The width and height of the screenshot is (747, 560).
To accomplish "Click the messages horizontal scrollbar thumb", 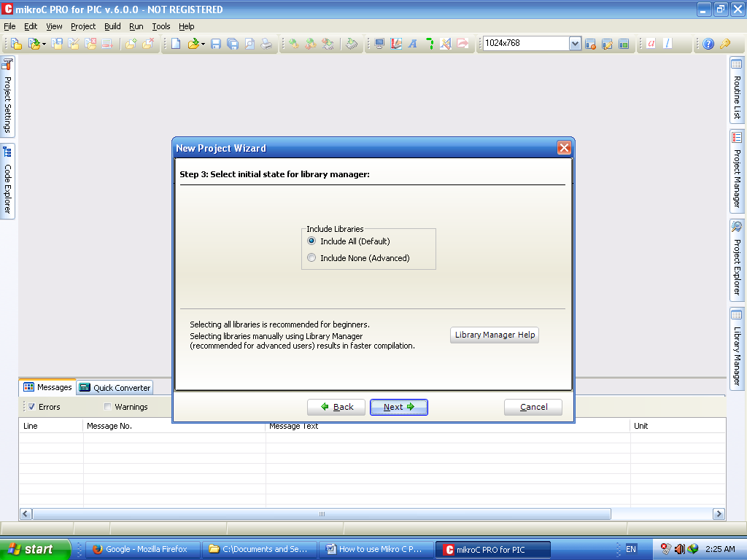I will 322,514.
